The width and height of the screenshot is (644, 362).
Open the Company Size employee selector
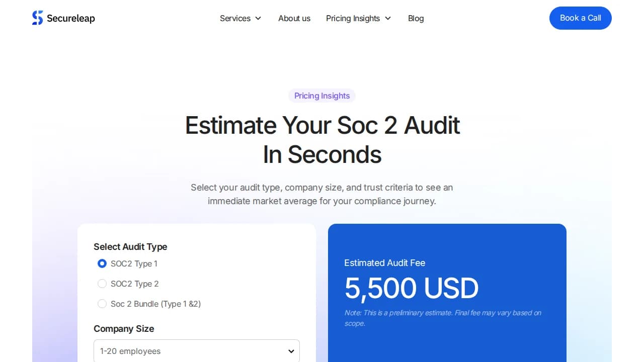pos(196,351)
